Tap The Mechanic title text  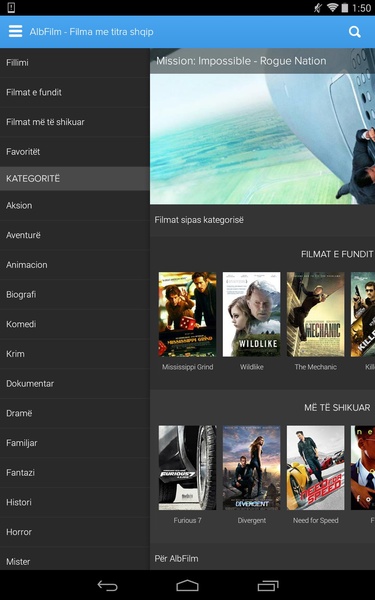[x=316, y=367]
